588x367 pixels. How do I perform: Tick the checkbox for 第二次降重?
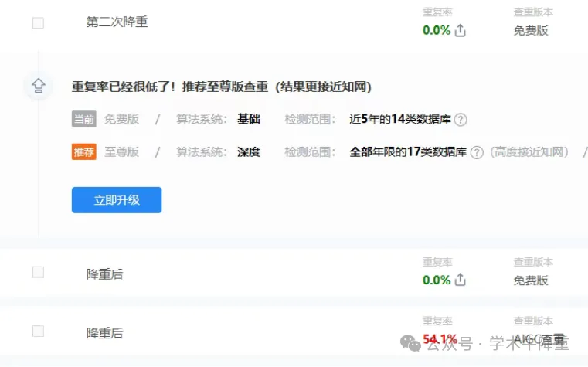pyautogui.click(x=38, y=23)
